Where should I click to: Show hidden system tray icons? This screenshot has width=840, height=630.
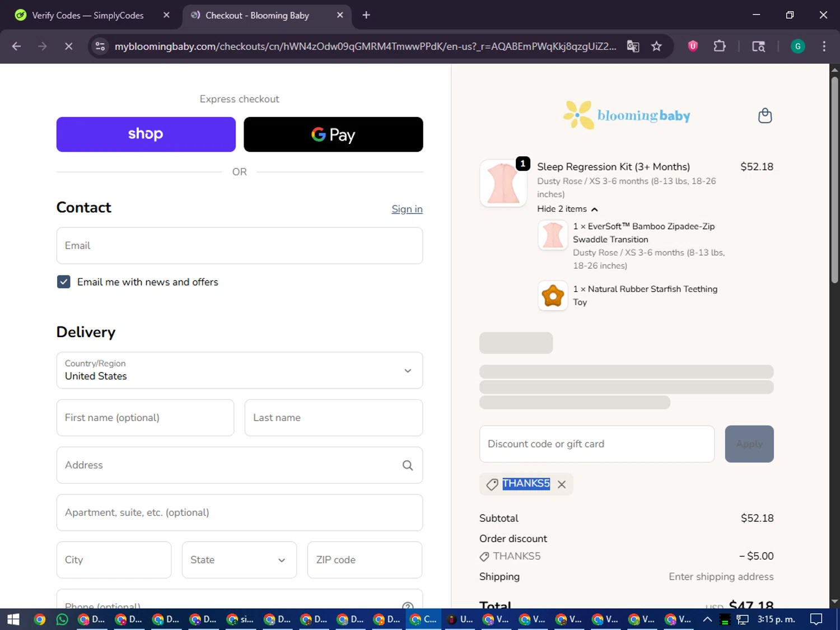click(x=707, y=619)
